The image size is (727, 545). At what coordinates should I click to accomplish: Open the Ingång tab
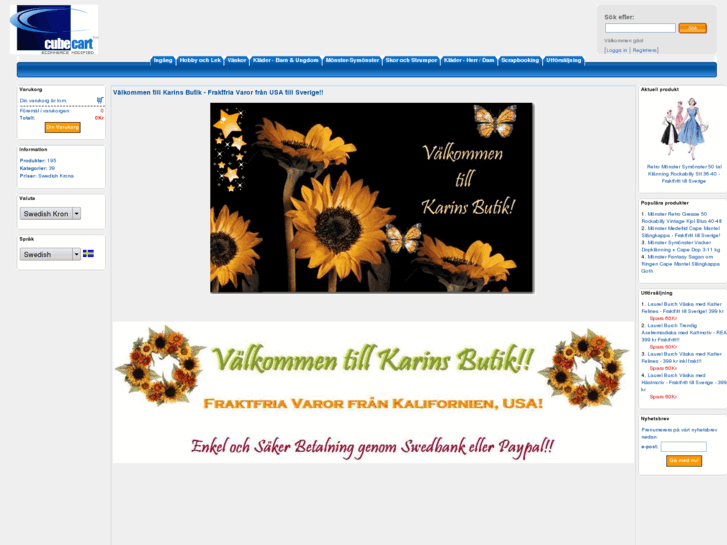coord(163,60)
